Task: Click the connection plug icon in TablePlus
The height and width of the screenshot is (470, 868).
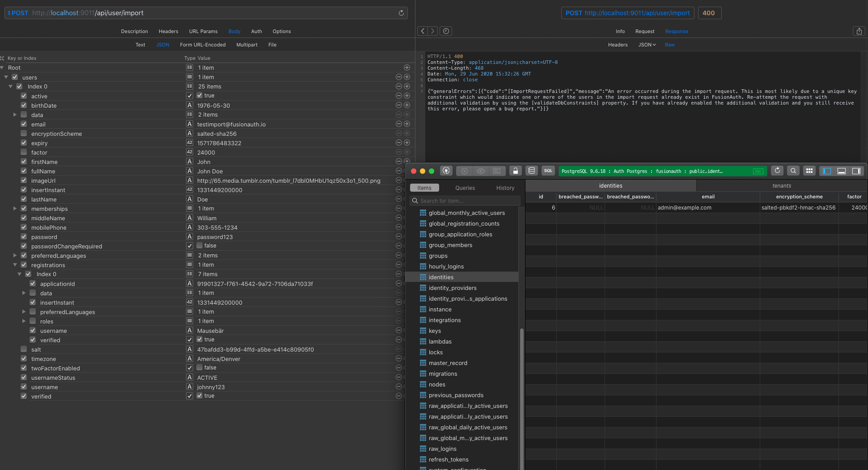Action: coord(445,171)
